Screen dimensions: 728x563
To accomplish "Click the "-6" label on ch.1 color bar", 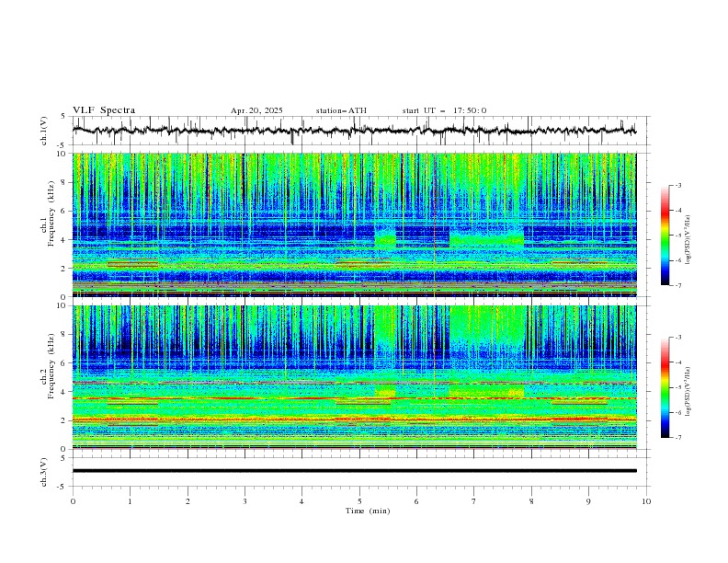I will [x=678, y=260].
